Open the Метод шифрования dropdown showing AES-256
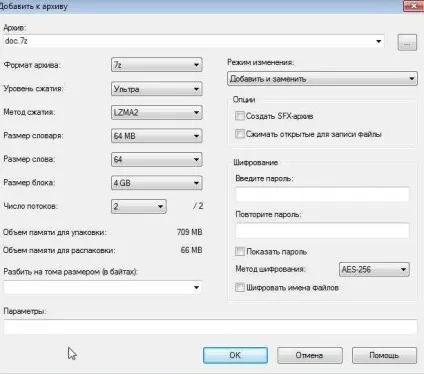This screenshot has height=374, width=424. (374, 269)
